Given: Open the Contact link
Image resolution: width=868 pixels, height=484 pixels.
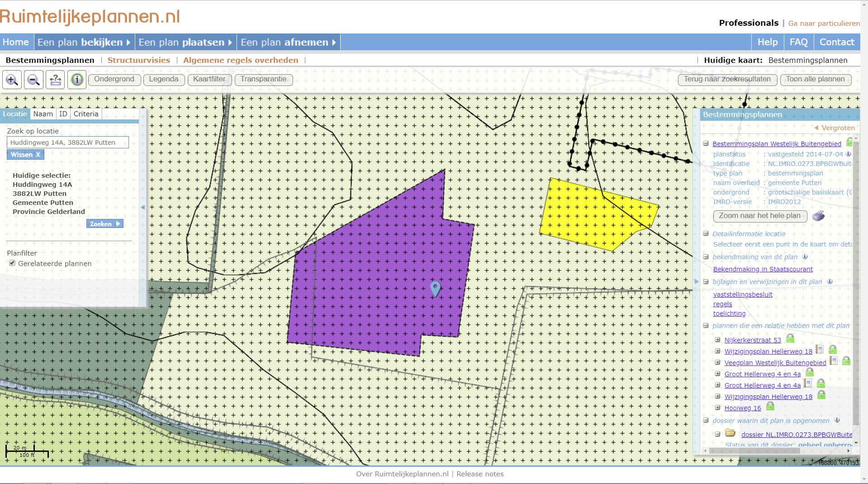Looking at the screenshot, I should click(x=837, y=42).
